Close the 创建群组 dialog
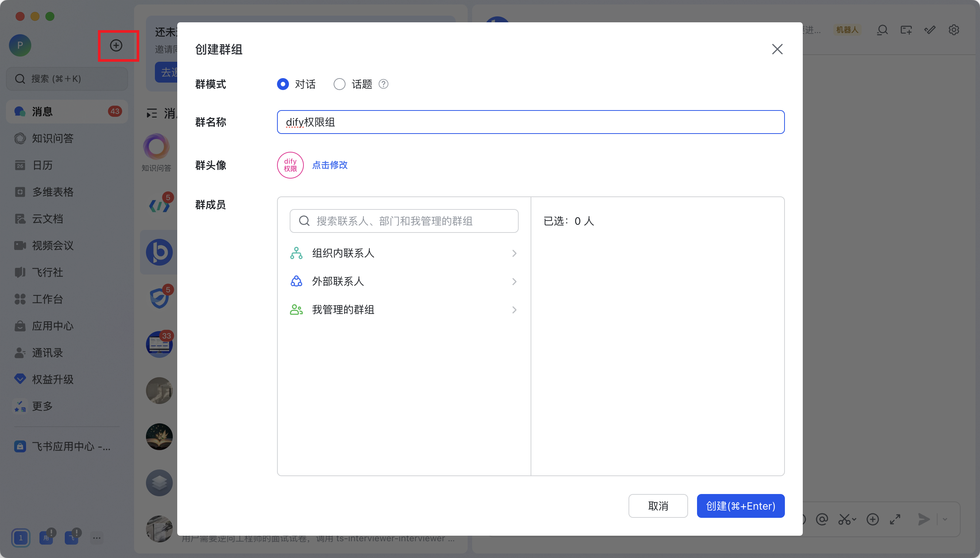The height and width of the screenshot is (558, 980). point(777,49)
